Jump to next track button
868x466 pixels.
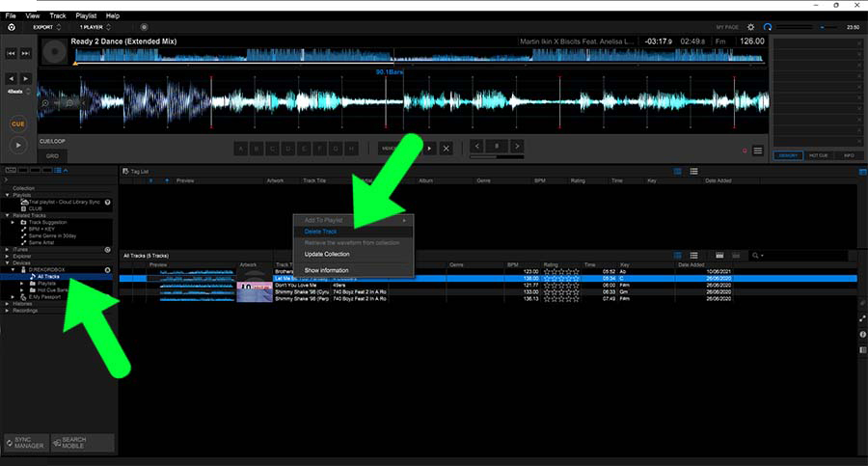(25, 53)
